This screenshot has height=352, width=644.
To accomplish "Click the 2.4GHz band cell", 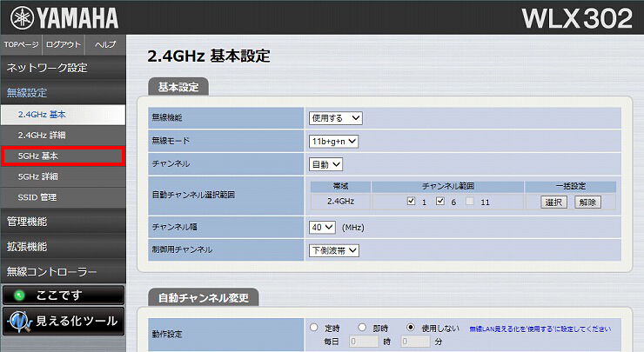I will pos(340,202).
